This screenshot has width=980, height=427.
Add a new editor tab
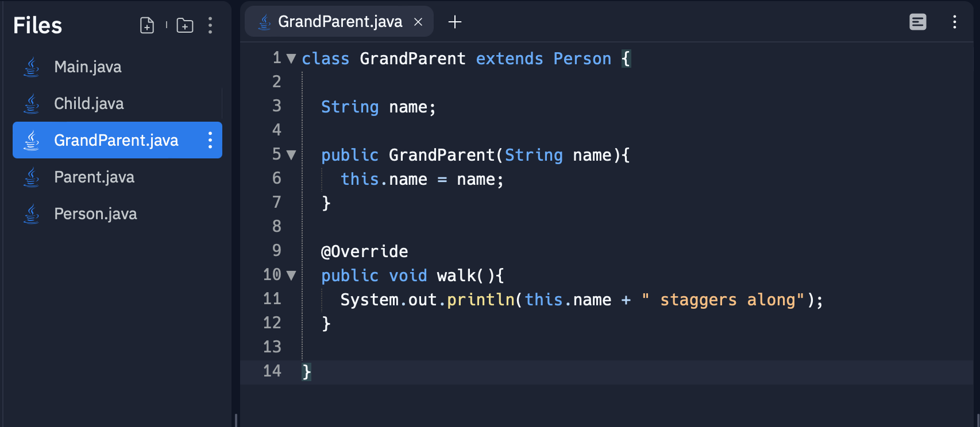pyautogui.click(x=455, y=22)
